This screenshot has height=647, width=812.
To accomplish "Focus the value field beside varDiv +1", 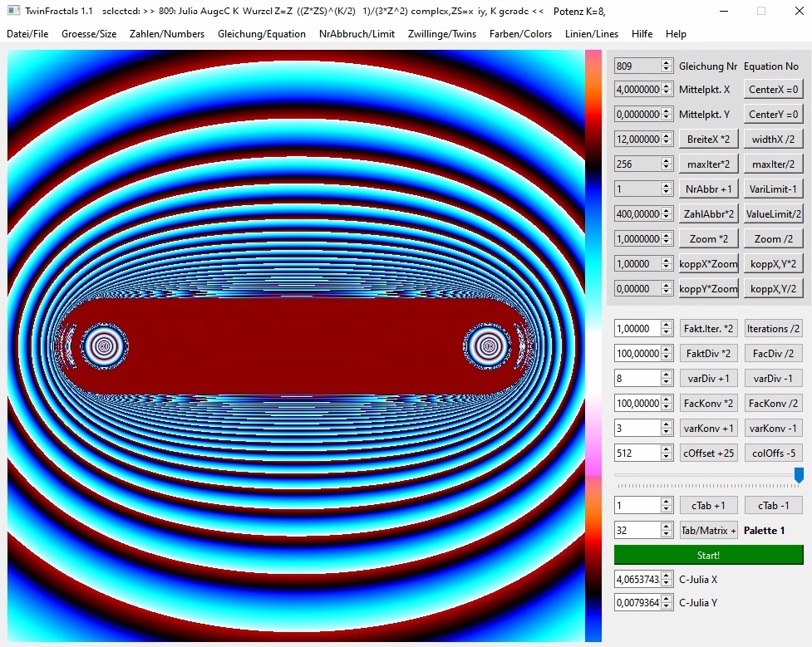I will click(x=643, y=379).
